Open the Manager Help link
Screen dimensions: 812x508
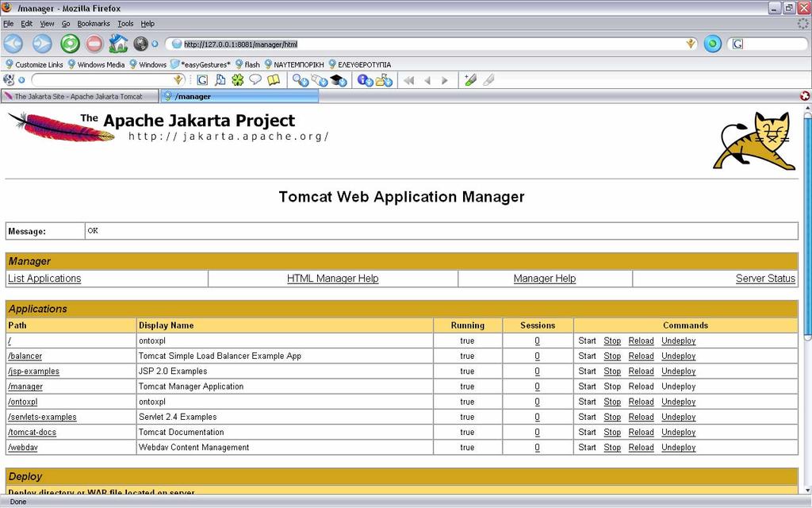point(545,279)
